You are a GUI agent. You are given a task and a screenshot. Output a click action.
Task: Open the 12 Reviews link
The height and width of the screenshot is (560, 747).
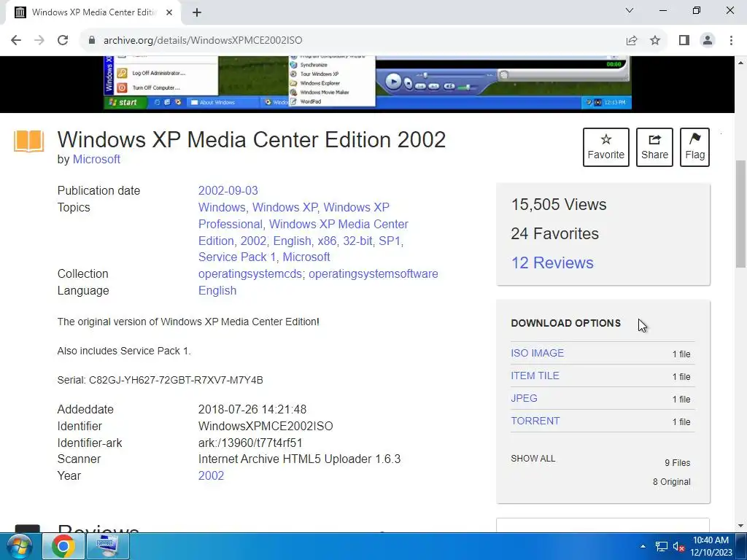tap(552, 262)
